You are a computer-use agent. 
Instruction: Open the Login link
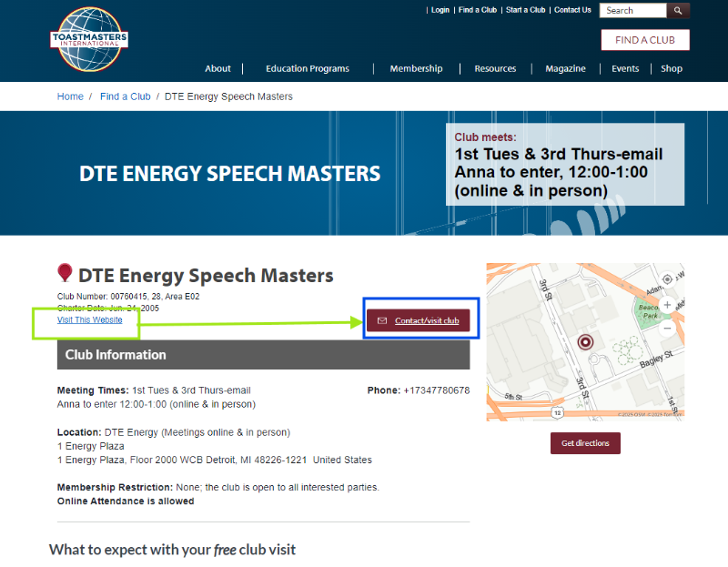click(x=440, y=10)
